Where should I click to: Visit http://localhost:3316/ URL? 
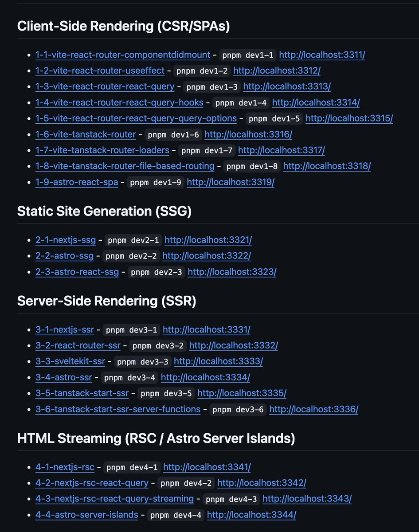(248, 135)
